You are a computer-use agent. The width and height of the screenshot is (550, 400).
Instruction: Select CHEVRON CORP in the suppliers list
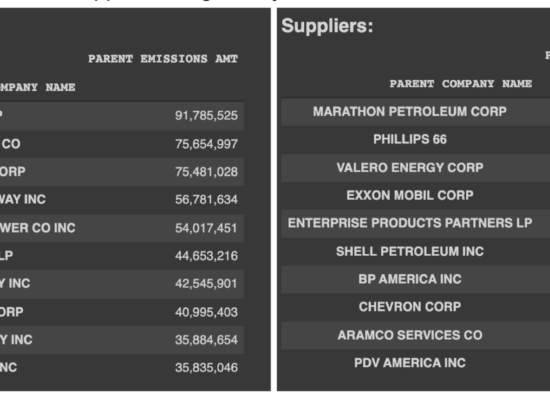[x=410, y=307]
